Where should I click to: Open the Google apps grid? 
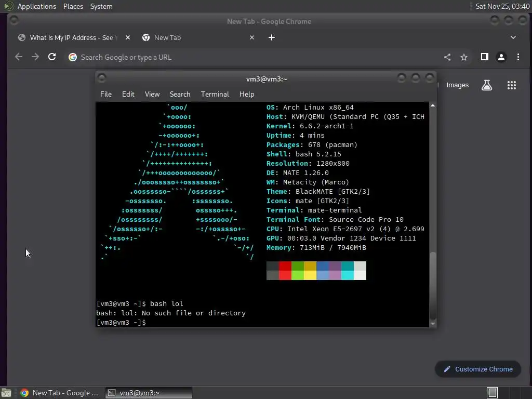(512, 85)
